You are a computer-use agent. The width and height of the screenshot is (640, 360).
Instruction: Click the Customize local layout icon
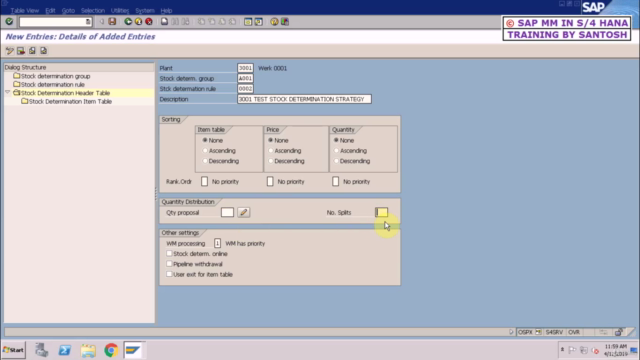pos(285,22)
